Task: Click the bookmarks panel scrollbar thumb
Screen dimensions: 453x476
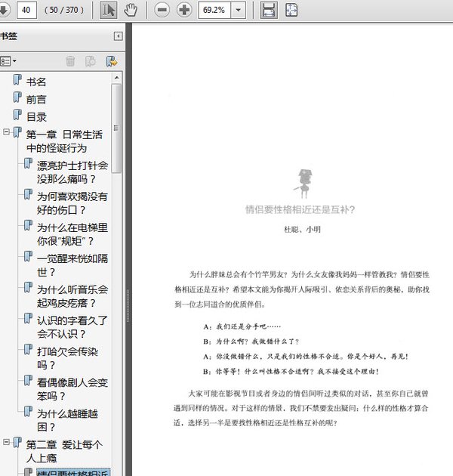Action: coord(116,128)
